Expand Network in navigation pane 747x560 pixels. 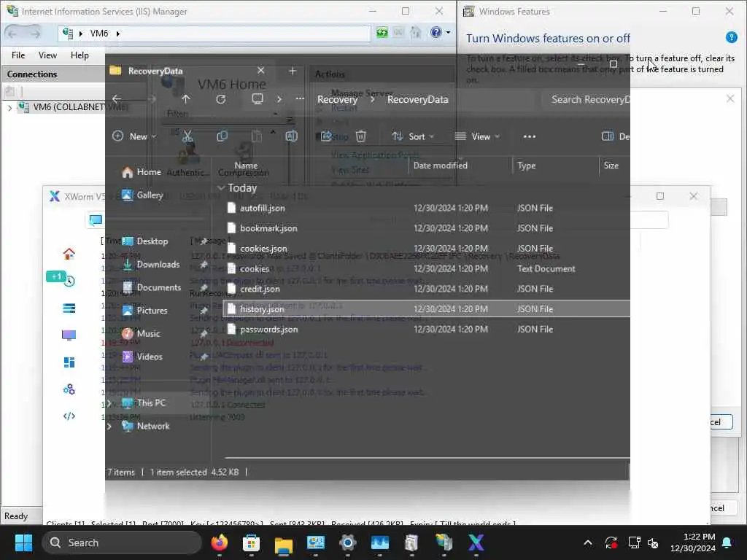click(109, 426)
